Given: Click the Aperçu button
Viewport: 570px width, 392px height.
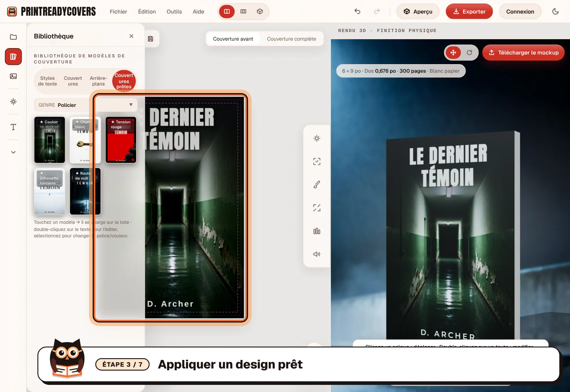Looking at the screenshot, I should tap(418, 11).
